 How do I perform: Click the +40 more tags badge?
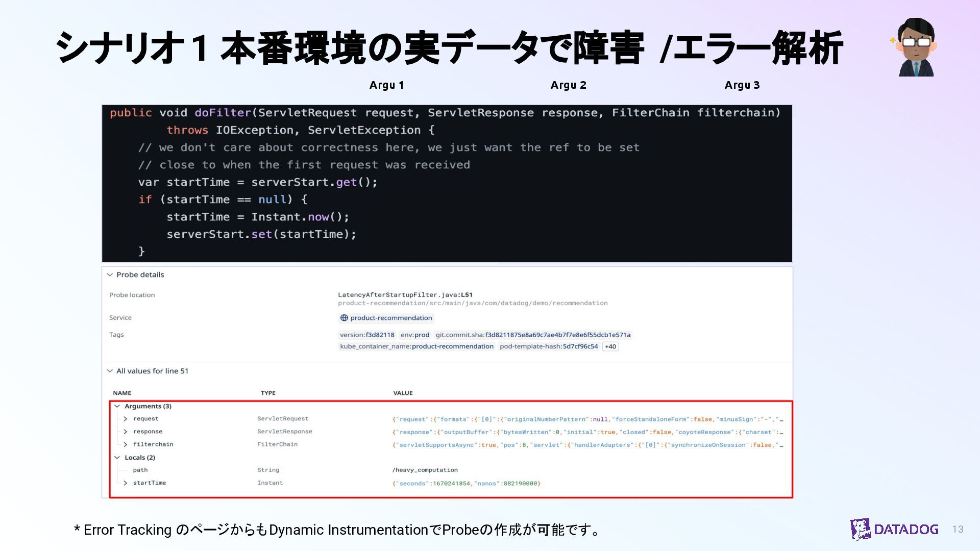(610, 346)
